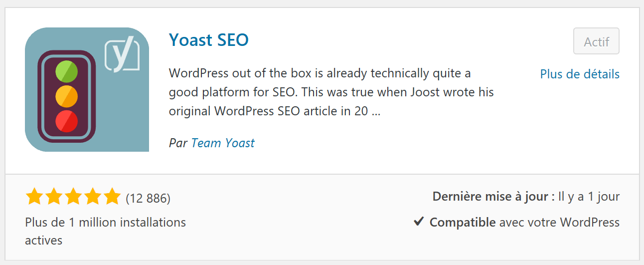The image size is (644, 265).
Task: Click the plugin description text
Action: (331, 92)
